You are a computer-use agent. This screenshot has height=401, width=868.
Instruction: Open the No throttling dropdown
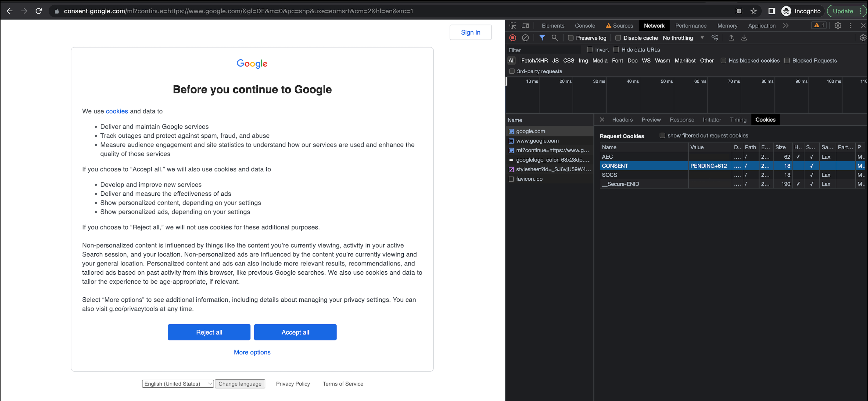coord(683,38)
